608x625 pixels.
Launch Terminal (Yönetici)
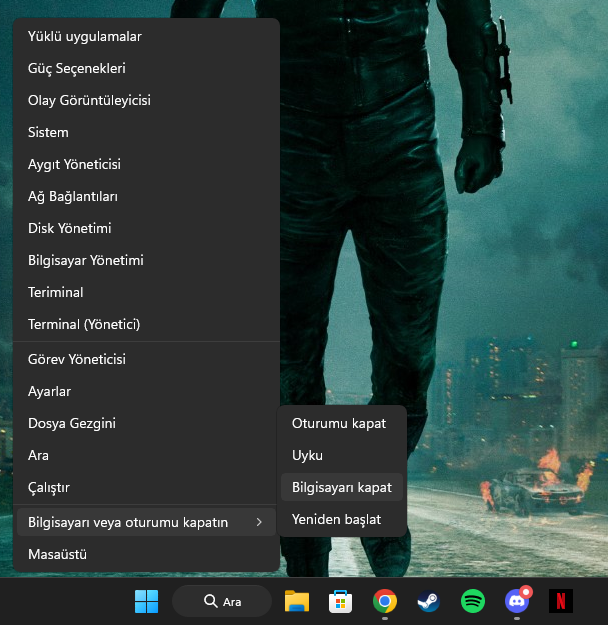click(x=146, y=324)
